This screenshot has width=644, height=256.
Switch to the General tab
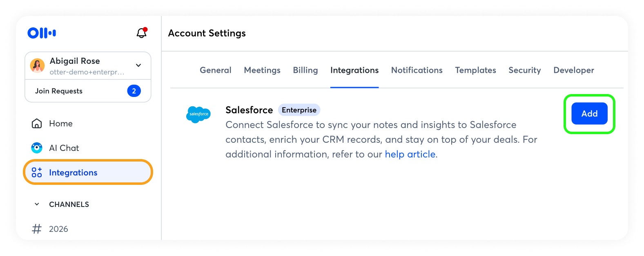[x=215, y=70]
